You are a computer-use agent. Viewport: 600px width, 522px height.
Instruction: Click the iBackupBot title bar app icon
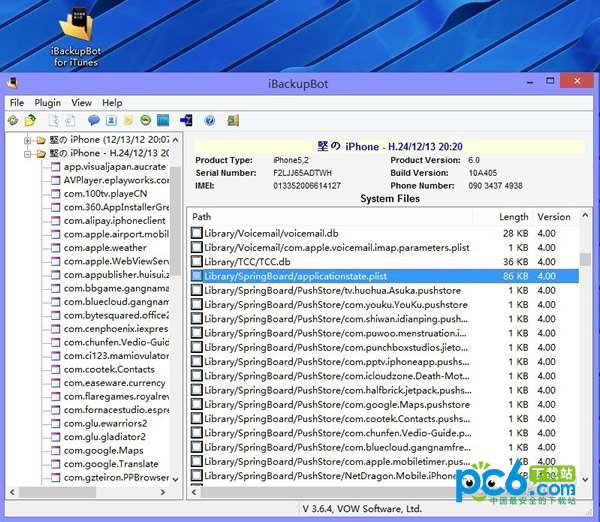point(12,83)
